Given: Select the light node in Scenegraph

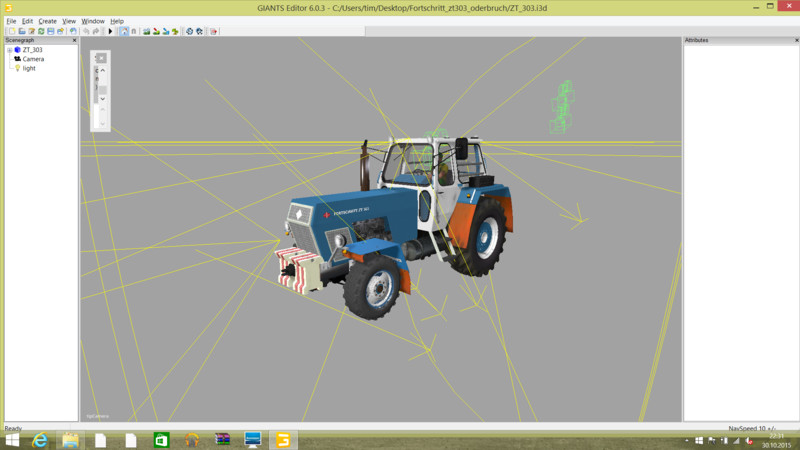Looking at the screenshot, I should coord(29,68).
